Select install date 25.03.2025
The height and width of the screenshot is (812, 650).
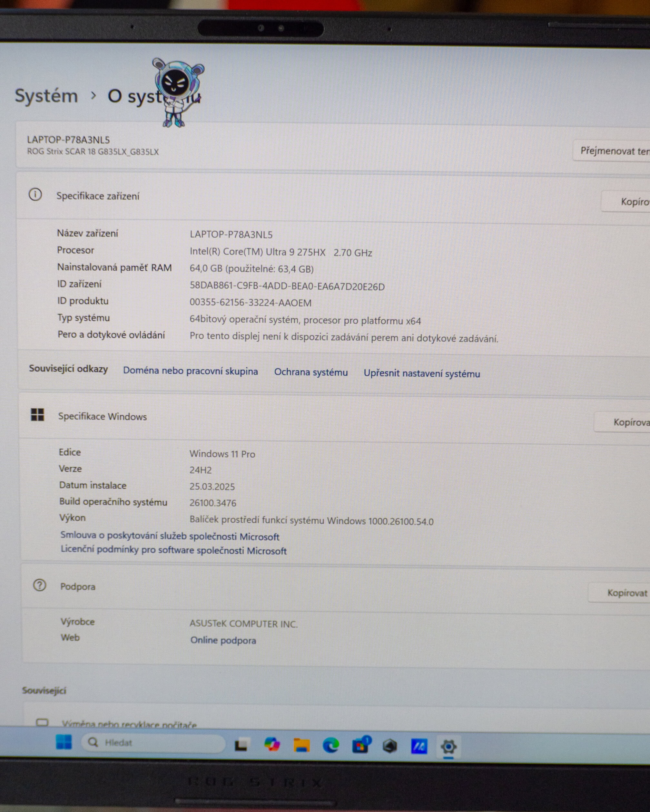point(212,487)
